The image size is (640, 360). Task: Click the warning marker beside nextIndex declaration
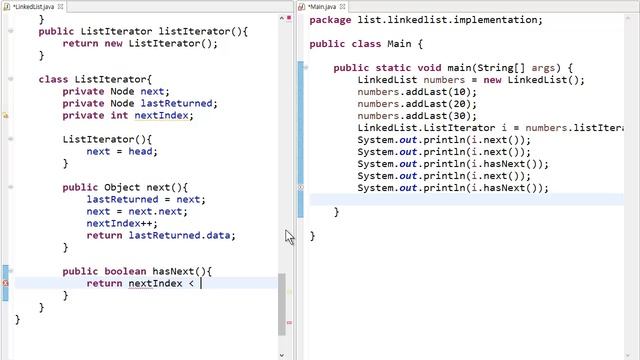click(x=5, y=116)
